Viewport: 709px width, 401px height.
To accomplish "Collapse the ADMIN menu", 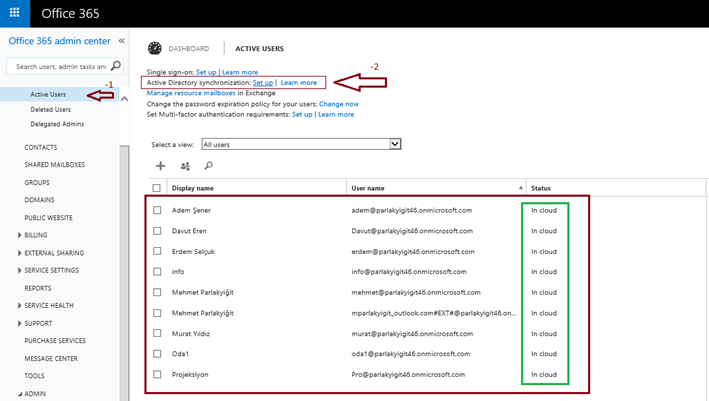I will (20, 394).
